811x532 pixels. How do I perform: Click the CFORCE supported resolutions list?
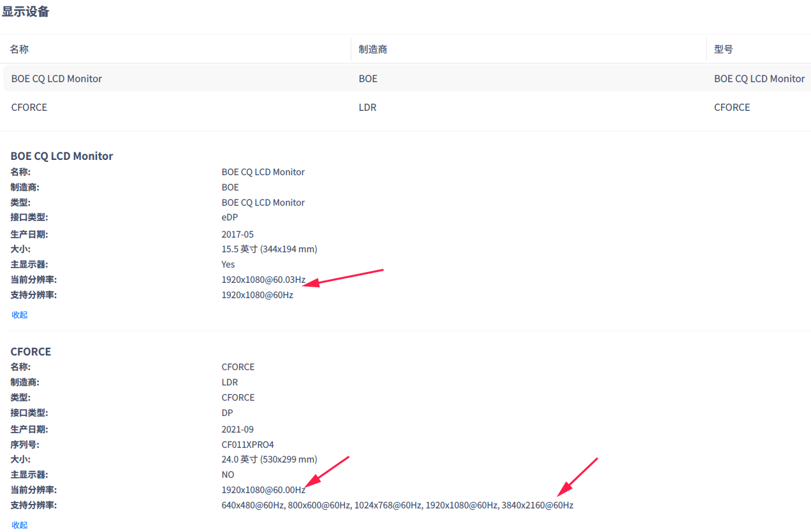pos(397,505)
